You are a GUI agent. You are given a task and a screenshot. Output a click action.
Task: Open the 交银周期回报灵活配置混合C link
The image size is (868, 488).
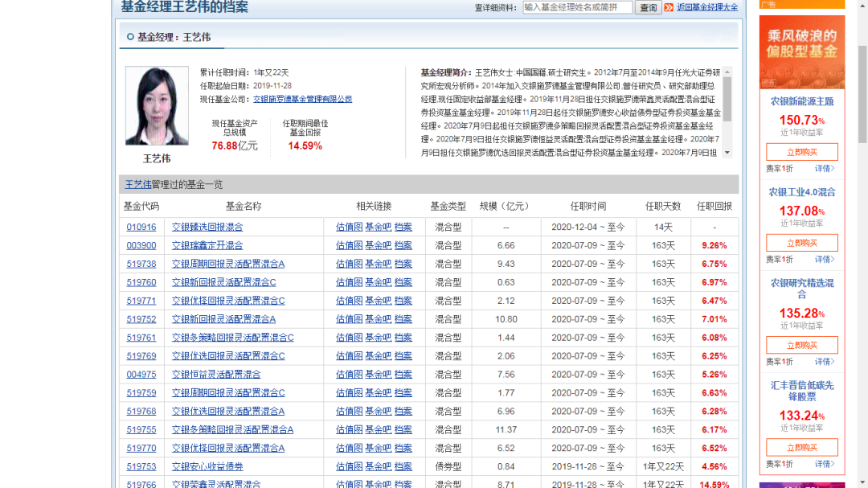tap(228, 392)
